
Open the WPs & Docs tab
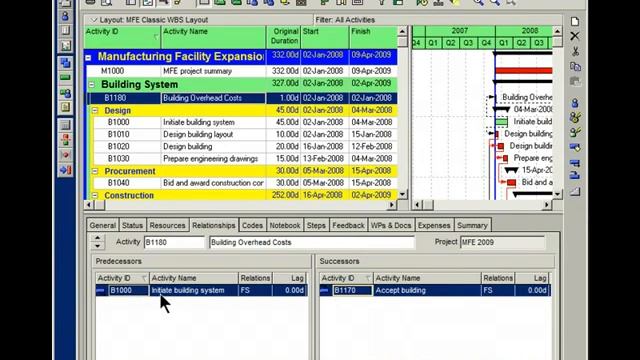pyautogui.click(x=391, y=225)
